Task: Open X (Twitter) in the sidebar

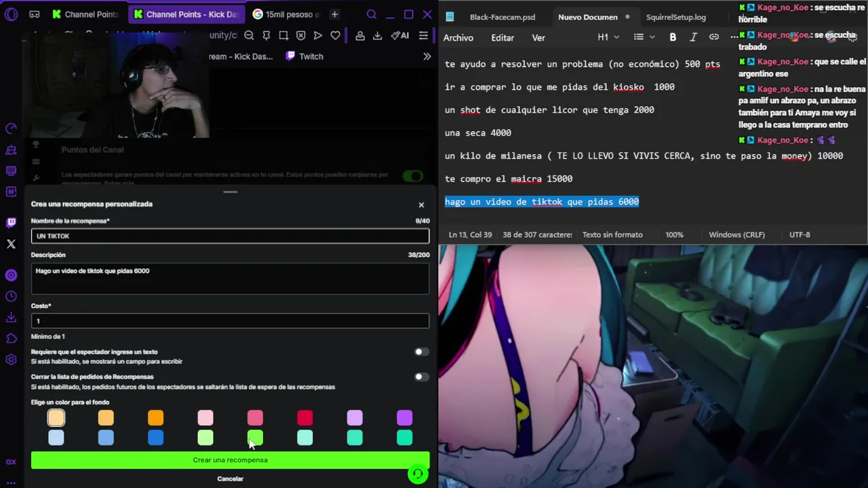Action: [11, 244]
